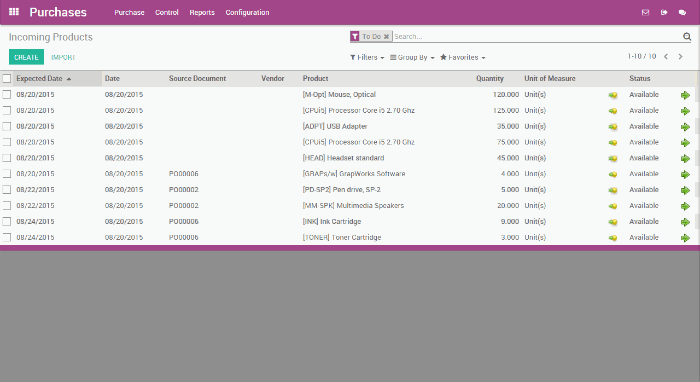
Task: Click yellow scrap icon for Pen drive row
Action: click(x=612, y=190)
